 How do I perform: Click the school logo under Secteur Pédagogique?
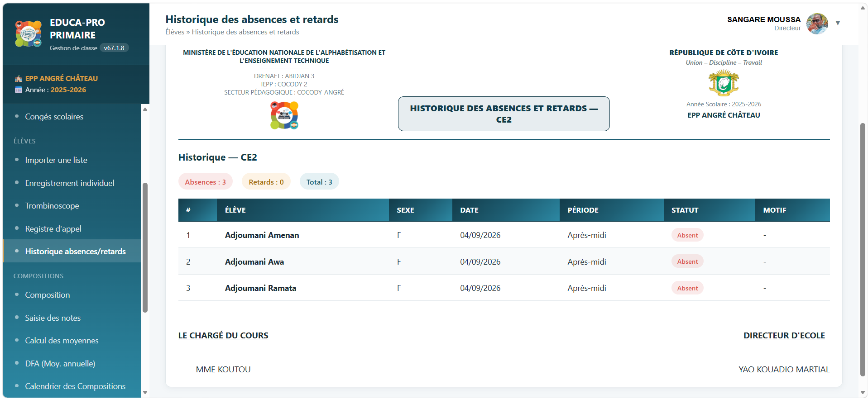click(284, 115)
